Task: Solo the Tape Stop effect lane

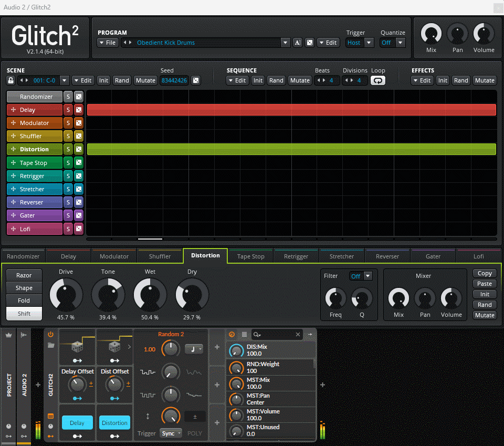Action: (68, 163)
